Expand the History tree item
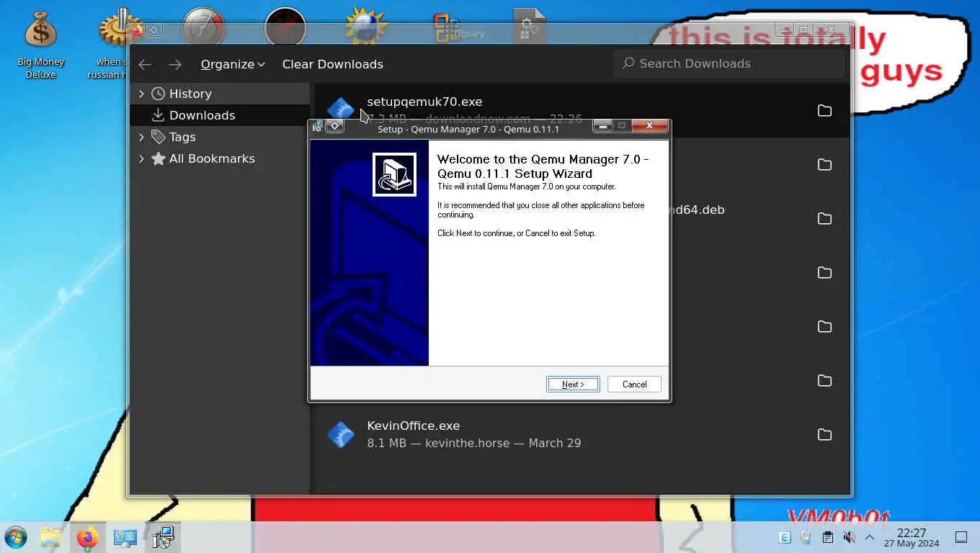The height and width of the screenshot is (553, 980). [141, 94]
